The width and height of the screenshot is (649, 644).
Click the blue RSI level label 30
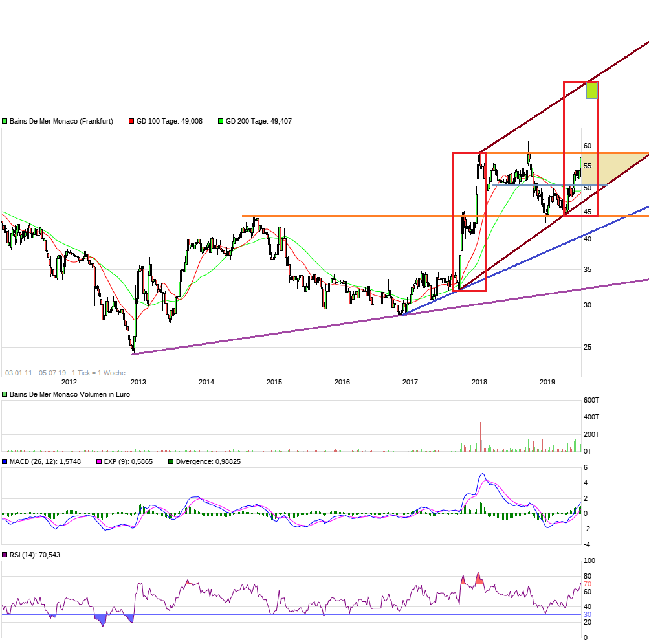point(588,615)
